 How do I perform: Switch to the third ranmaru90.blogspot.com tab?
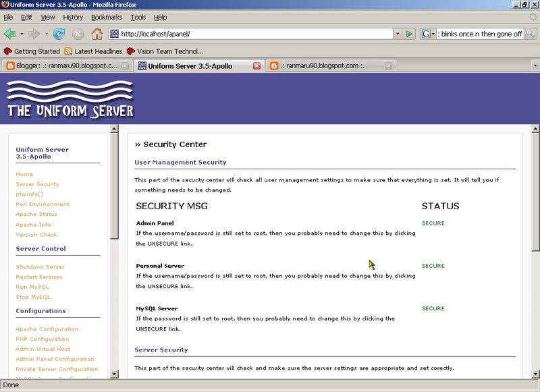[x=330, y=65]
